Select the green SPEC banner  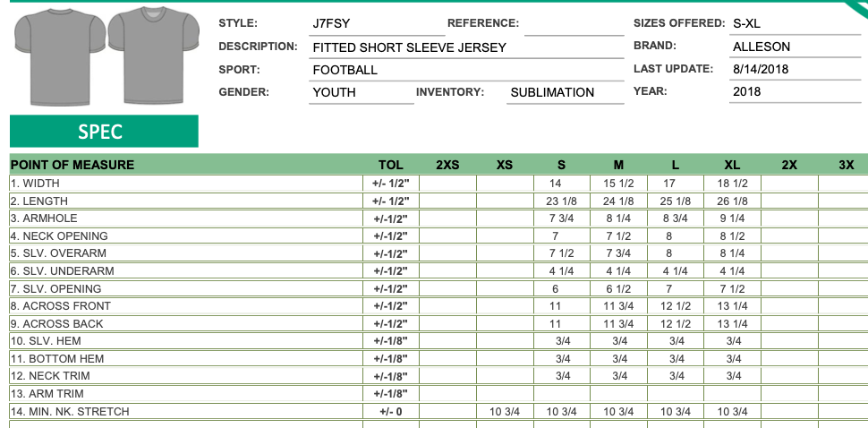tap(104, 132)
